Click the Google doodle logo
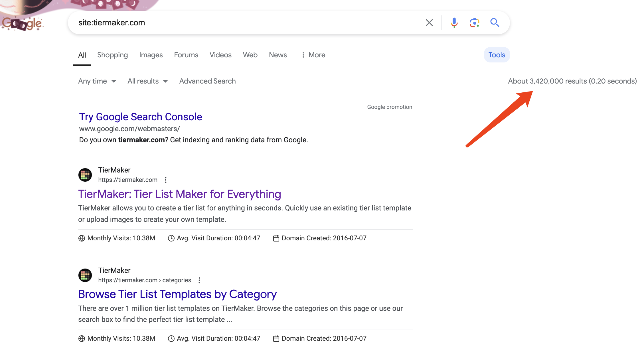 [22, 23]
